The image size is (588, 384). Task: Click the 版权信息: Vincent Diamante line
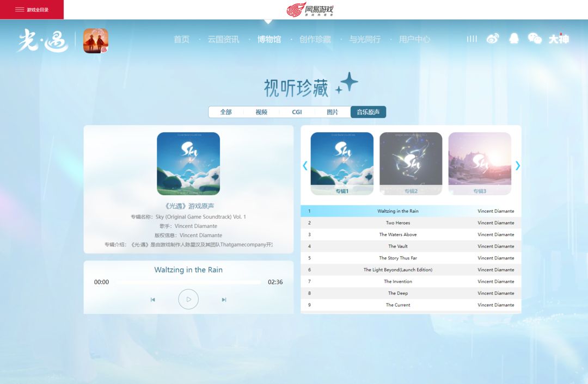(188, 236)
